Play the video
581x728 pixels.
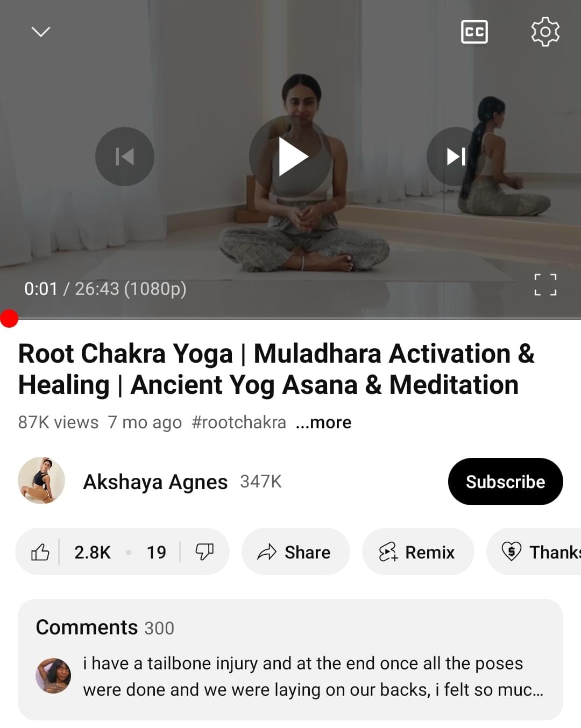click(290, 157)
